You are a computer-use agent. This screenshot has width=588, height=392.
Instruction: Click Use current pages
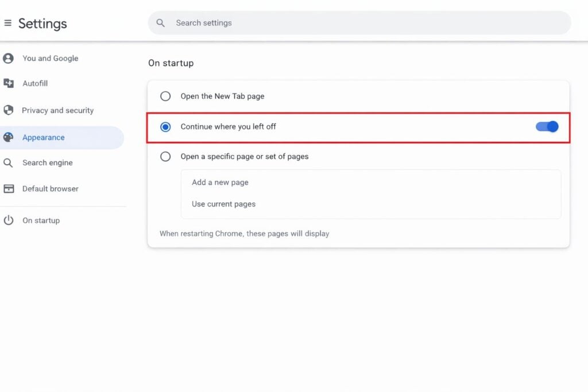pos(223,204)
